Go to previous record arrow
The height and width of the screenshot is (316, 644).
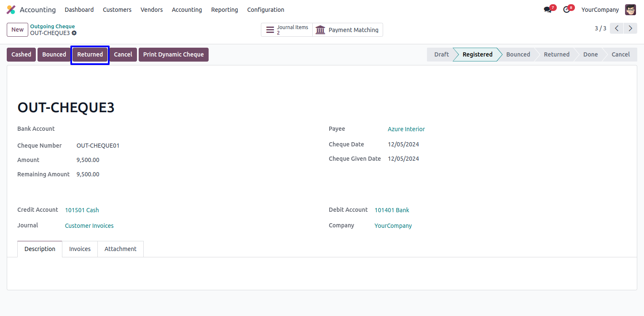point(617,29)
